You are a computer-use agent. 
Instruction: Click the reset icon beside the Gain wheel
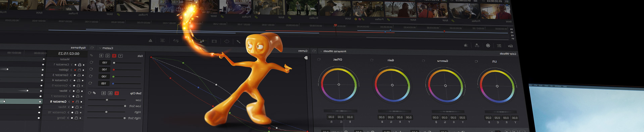(372, 60)
